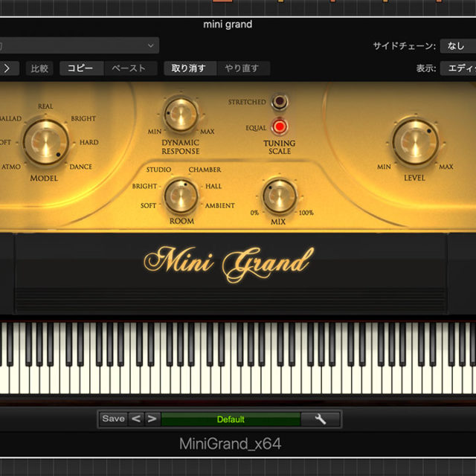476x476 pixels.
Task: Choose the AMBIENT room label
Action: click(x=220, y=205)
